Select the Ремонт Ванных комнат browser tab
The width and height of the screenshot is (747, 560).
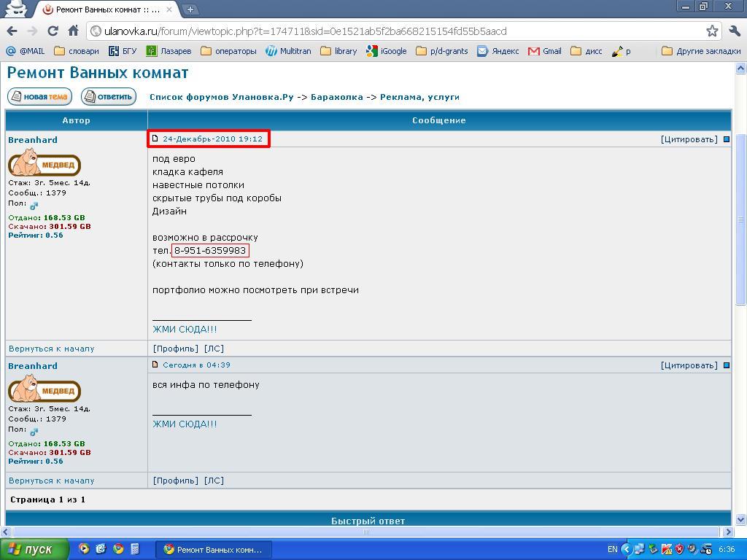click(102, 9)
